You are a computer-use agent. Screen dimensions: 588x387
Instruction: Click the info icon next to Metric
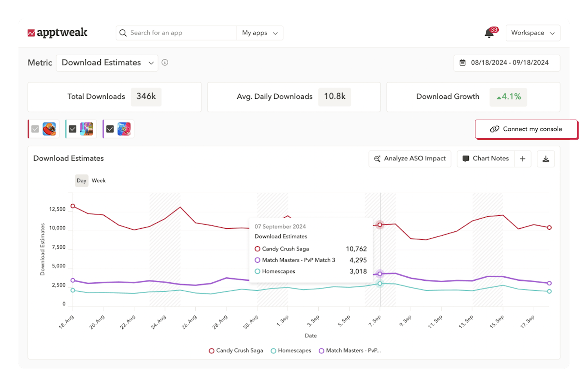point(165,62)
